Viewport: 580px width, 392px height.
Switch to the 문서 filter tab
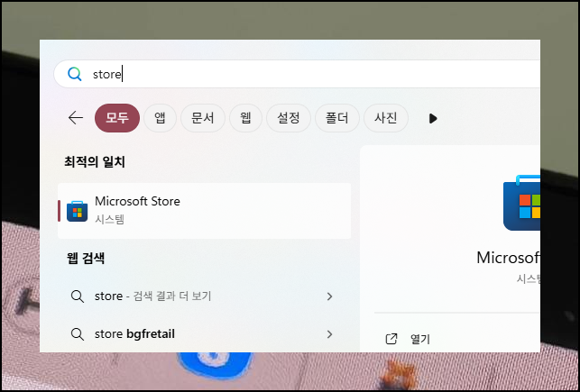click(203, 118)
